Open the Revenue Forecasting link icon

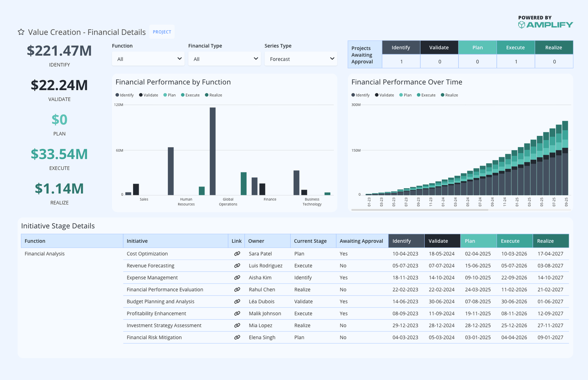[237, 265]
